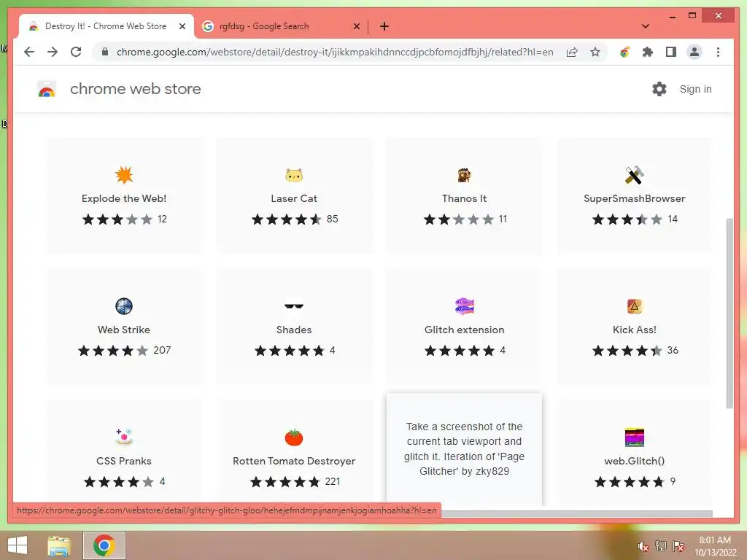Open the SuperSmashBrowser title link
Image resolution: width=747 pixels, height=560 pixels.
coord(634,198)
